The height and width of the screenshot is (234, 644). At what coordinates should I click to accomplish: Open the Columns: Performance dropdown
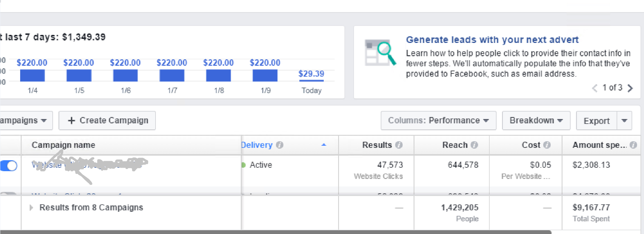tap(438, 120)
